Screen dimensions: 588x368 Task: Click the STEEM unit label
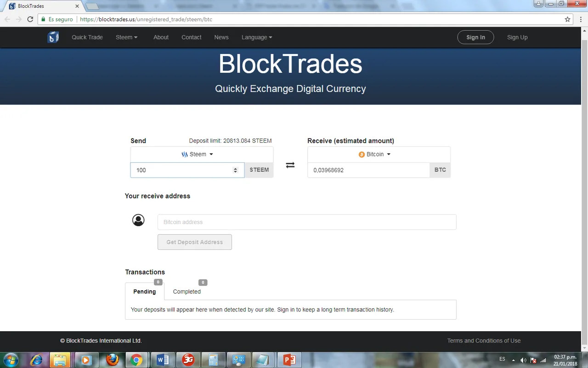[259, 170]
